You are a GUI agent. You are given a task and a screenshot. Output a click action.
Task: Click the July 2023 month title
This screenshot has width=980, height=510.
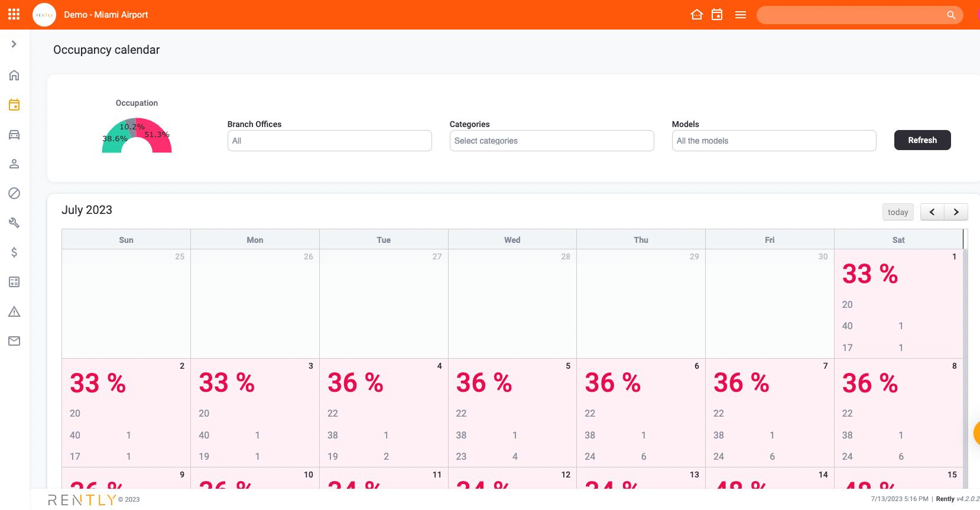click(87, 210)
